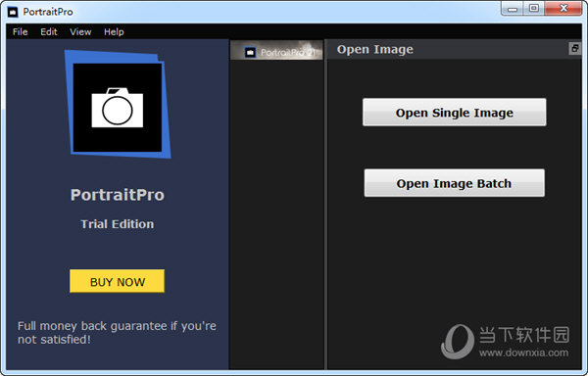Image resolution: width=588 pixels, height=376 pixels.
Task: Click the large PortraitPro camera logo
Action: 118,104
